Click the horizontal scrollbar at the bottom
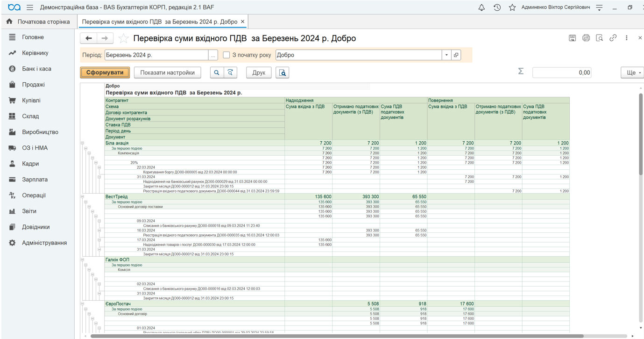Image resolution: width=644 pixels, height=339 pixels. pyautogui.click(x=336, y=336)
